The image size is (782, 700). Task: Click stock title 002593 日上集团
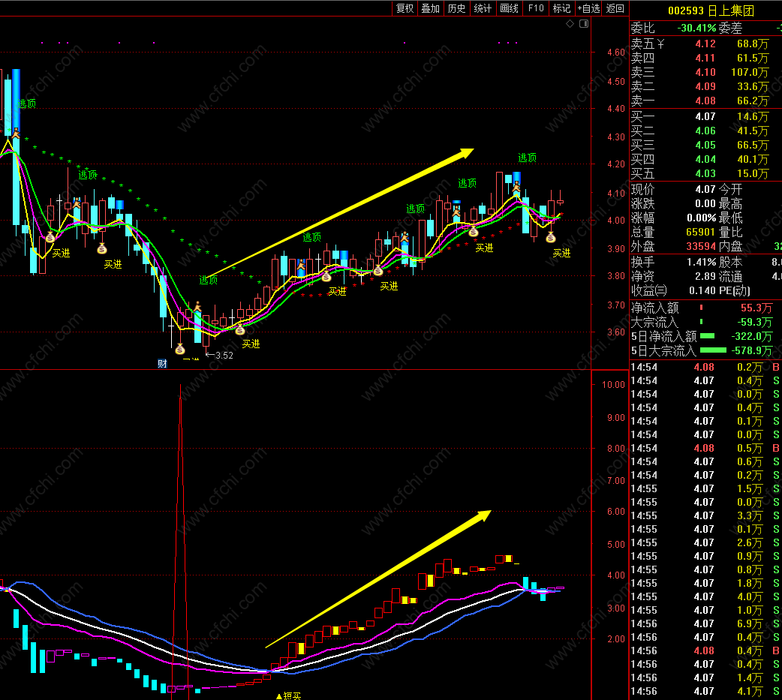point(711,11)
